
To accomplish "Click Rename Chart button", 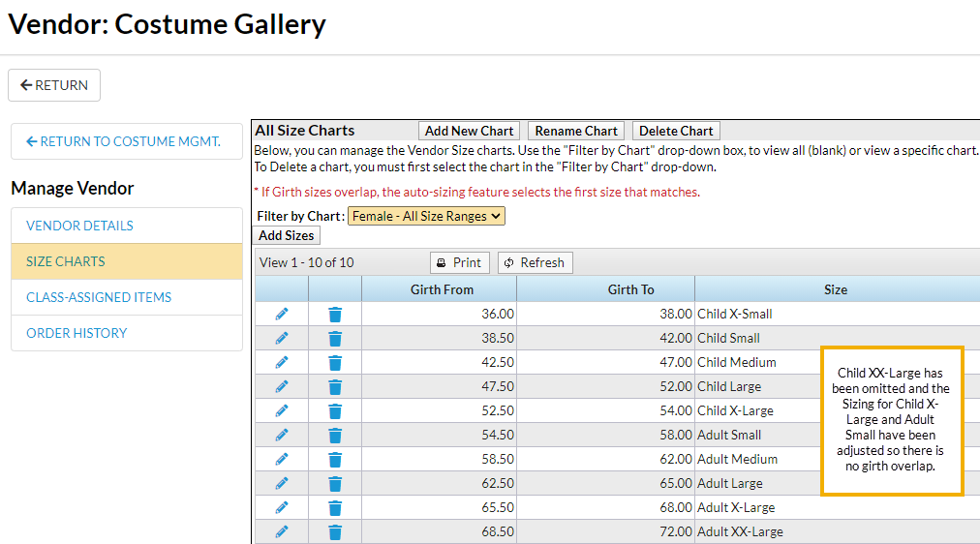I will pyautogui.click(x=575, y=131).
